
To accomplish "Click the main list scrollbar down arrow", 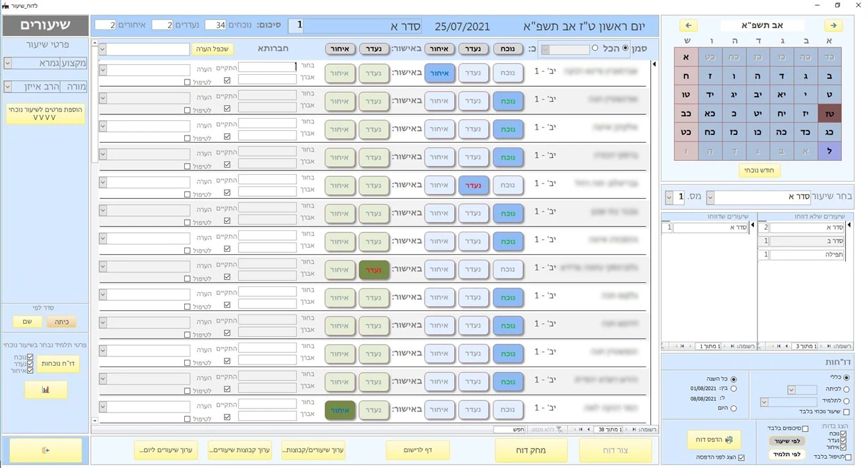I will tap(95, 421).
